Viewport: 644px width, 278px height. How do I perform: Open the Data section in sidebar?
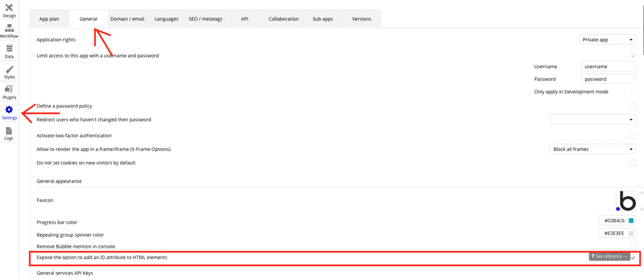(x=9, y=51)
